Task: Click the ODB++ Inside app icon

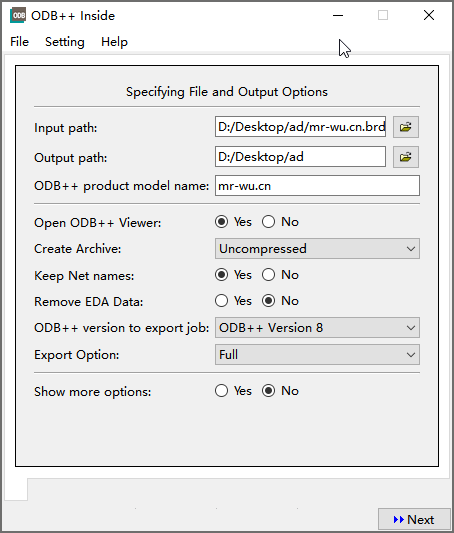Action: click(x=18, y=16)
